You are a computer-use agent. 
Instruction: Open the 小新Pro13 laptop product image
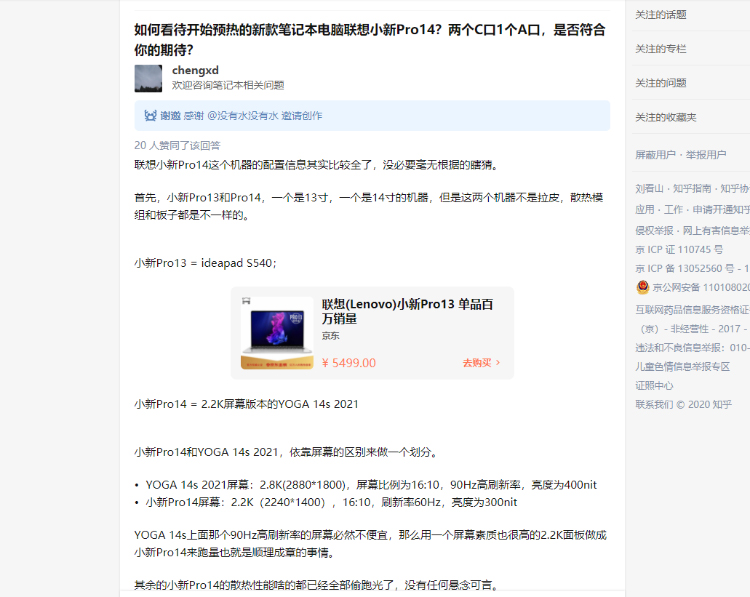(277, 333)
